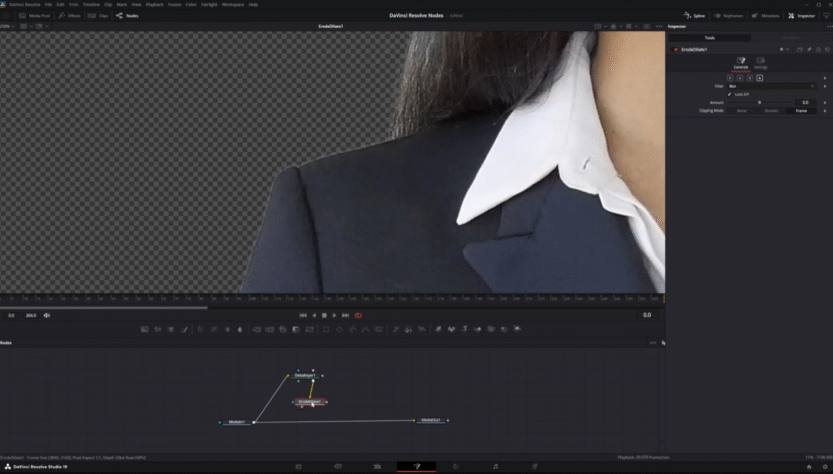This screenshot has height=474, width=833.
Task: Open the viewer zoom percentage dropdown
Action: click(x=8, y=26)
